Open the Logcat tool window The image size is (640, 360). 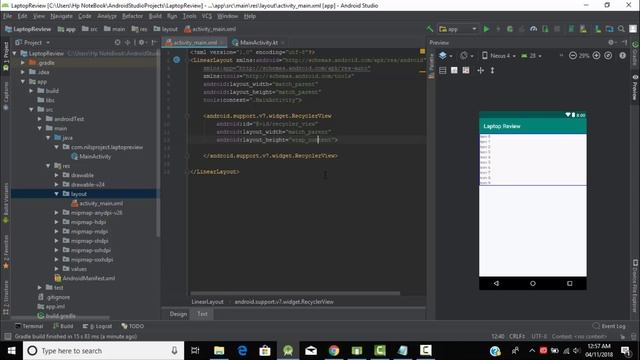click(x=98, y=326)
